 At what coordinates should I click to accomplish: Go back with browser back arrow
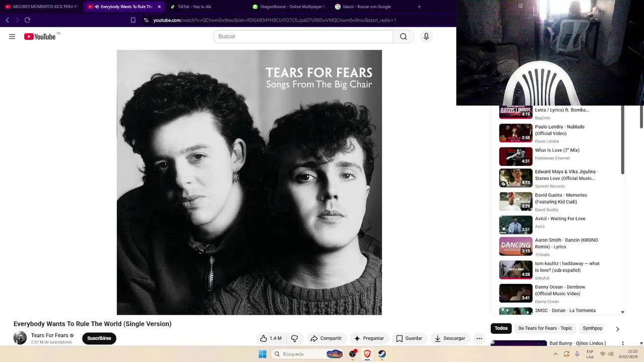(8, 20)
